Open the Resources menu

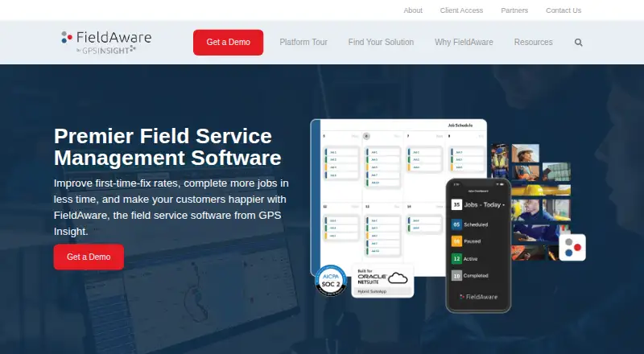tap(534, 43)
